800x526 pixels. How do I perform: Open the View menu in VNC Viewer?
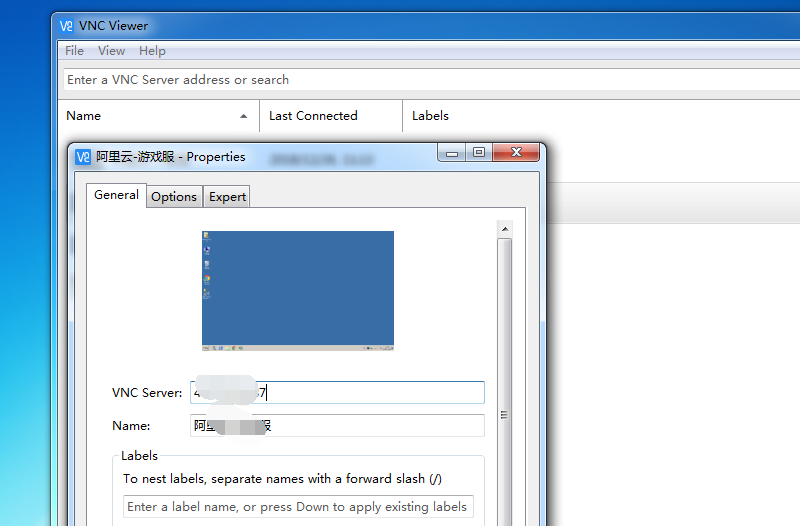(111, 51)
